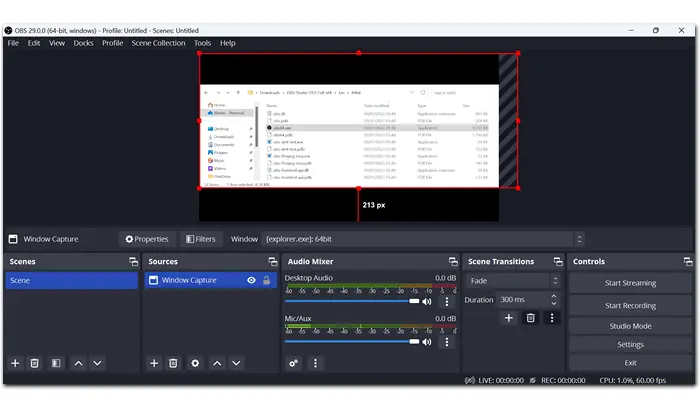Open transition properties three-dot menu
Image resolution: width=700 pixels, height=407 pixels.
552,318
